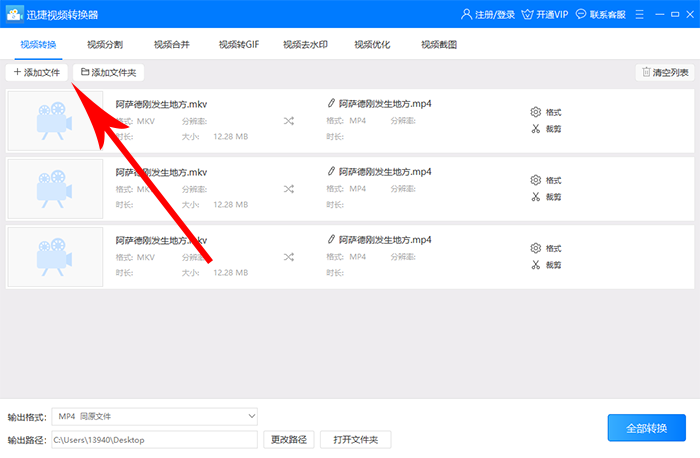Switch to the 视频去水印 tab
The image size is (700, 458).
point(305,45)
